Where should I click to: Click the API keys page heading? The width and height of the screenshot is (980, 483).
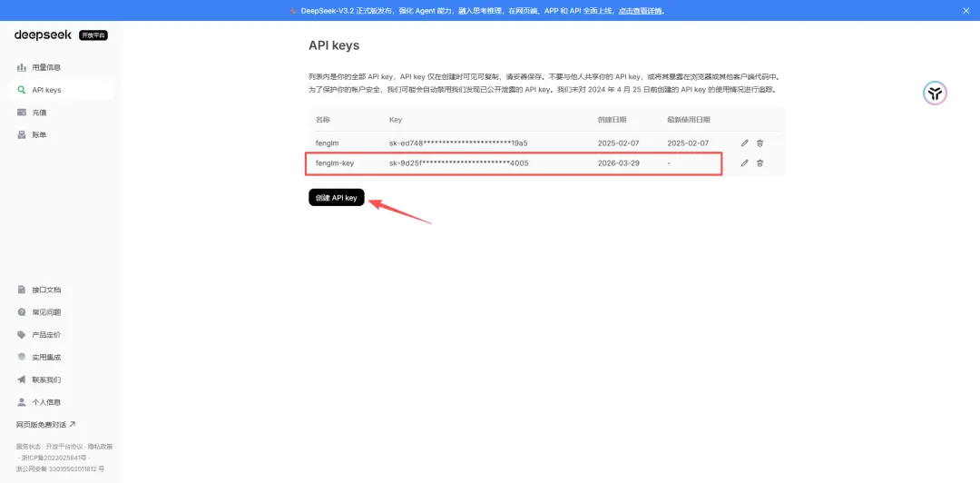[334, 45]
